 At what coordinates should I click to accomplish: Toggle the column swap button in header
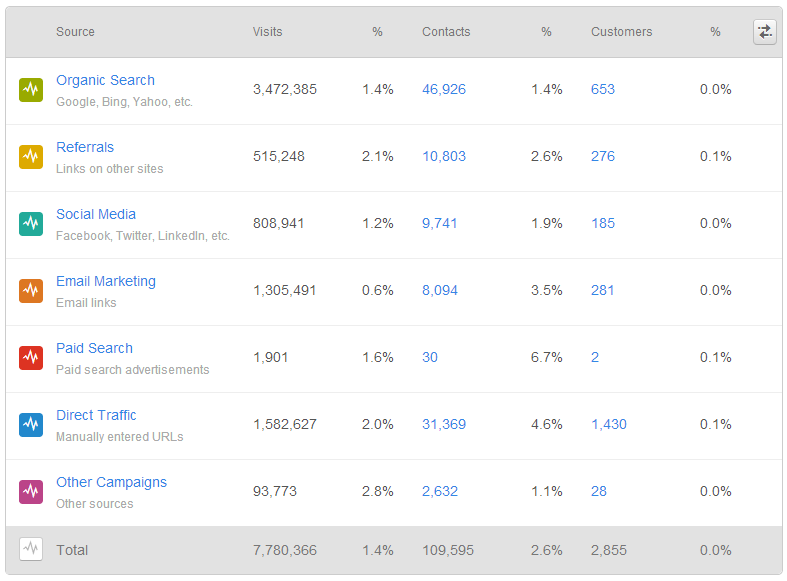point(764,32)
